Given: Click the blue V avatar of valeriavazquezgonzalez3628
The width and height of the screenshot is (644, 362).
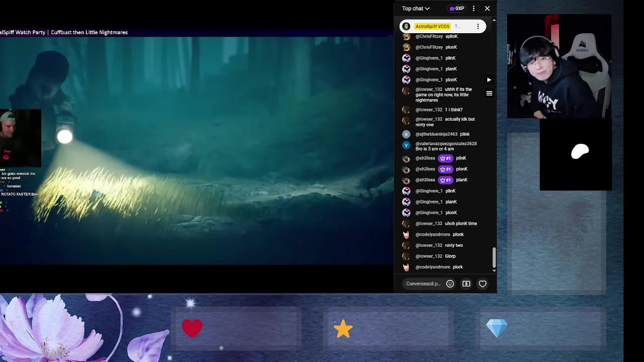Looking at the screenshot, I should click(406, 145).
